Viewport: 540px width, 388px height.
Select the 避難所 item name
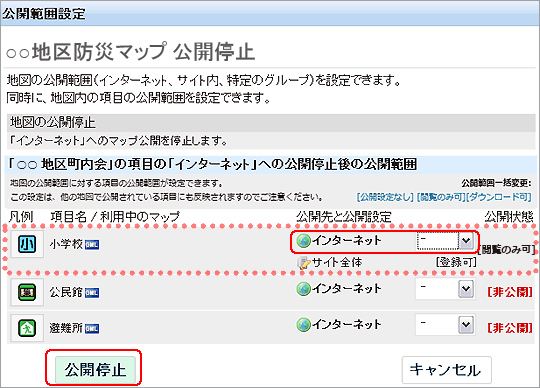click(x=66, y=328)
